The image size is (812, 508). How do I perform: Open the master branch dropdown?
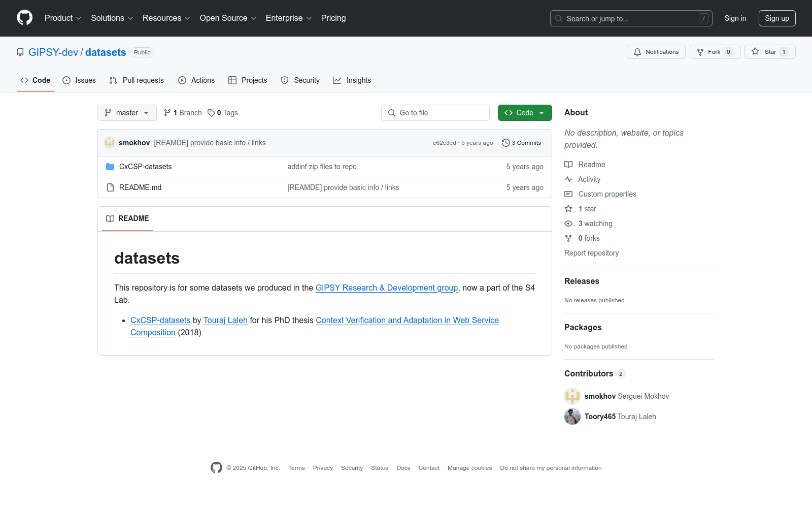[127, 113]
